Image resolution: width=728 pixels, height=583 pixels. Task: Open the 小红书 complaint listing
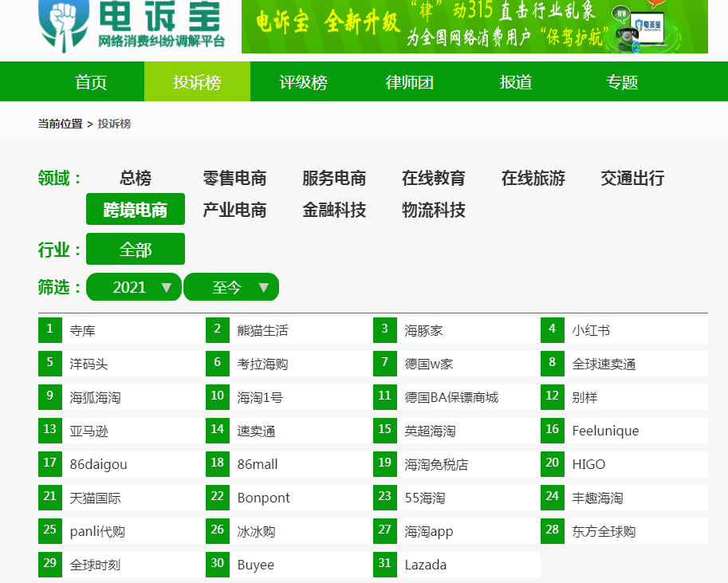click(591, 330)
